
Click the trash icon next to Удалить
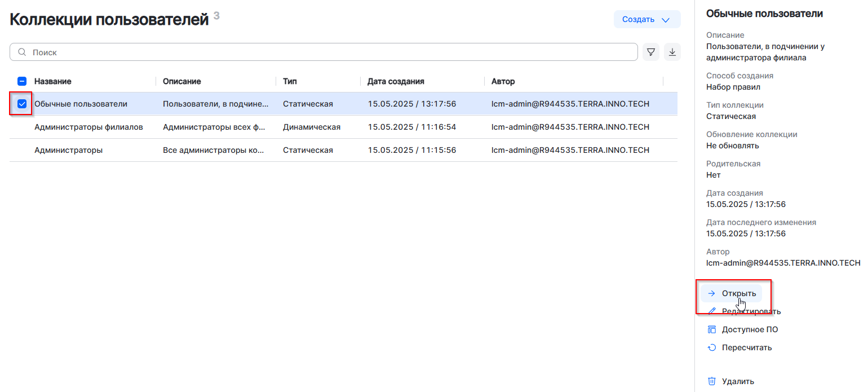click(712, 381)
